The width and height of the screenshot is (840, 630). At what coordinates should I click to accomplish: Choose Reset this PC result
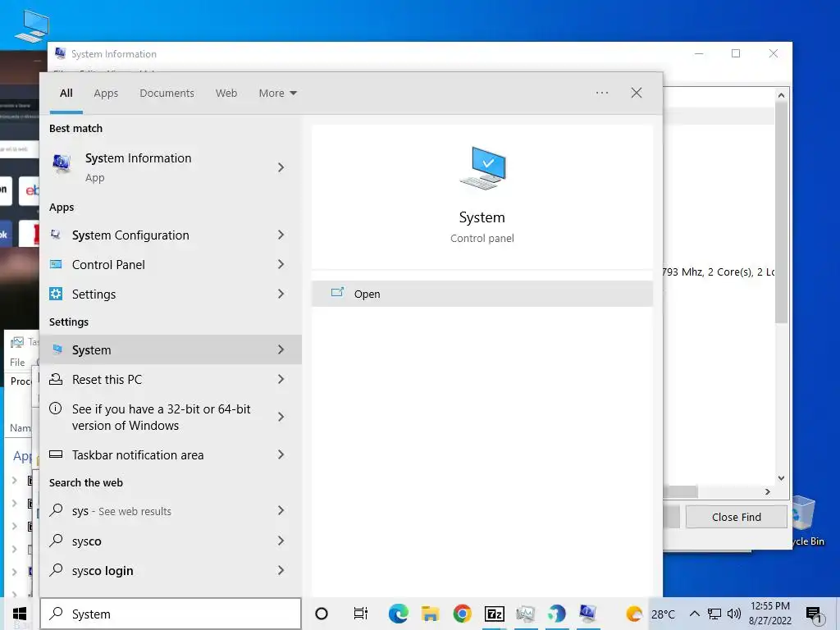click(x=171, y=379)
